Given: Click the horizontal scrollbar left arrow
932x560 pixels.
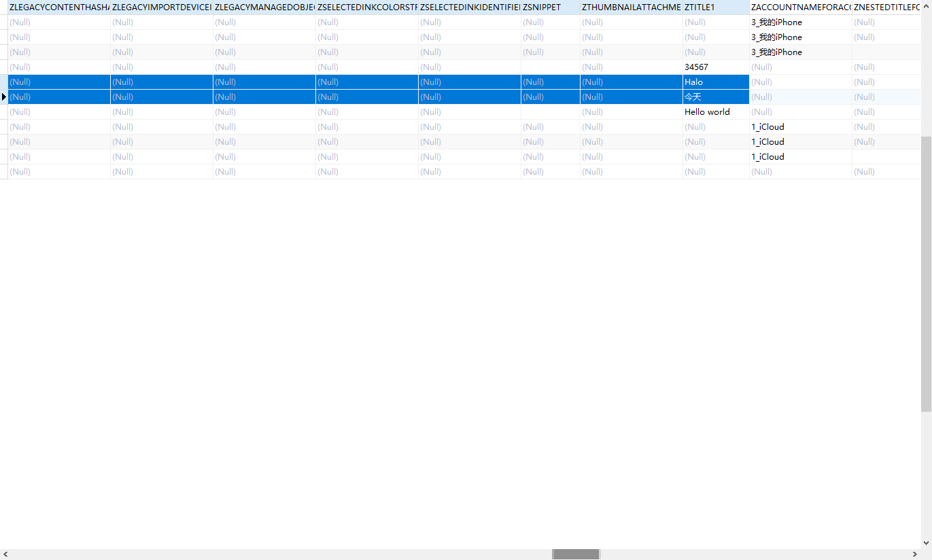Looking at the screenshot, I should click(x=5, y=555).
